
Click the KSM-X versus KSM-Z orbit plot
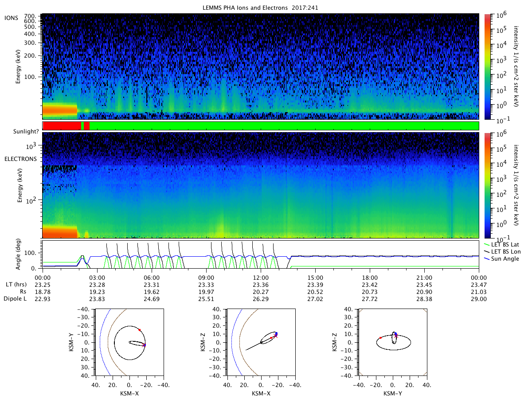[261, 342]
